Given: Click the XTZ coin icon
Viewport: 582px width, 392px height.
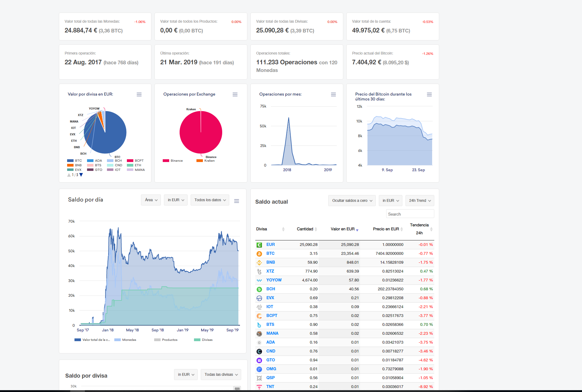Looking at the screenshot, I should pos(259,271).
